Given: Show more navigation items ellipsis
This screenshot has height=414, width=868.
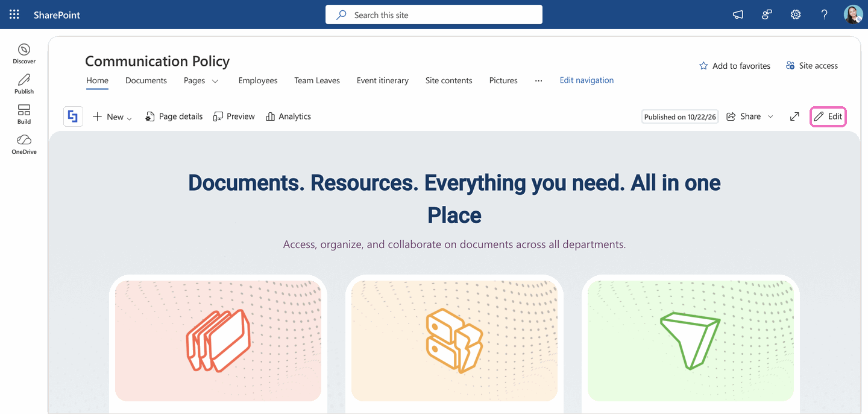Looking at the screenshot, I should (539, 80).
